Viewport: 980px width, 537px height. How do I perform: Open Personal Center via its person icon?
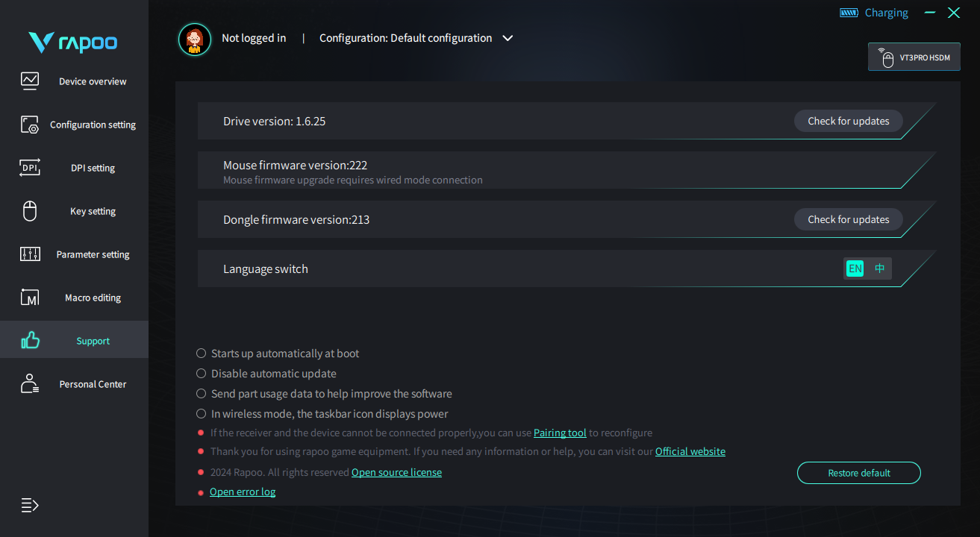click(30, 384)
